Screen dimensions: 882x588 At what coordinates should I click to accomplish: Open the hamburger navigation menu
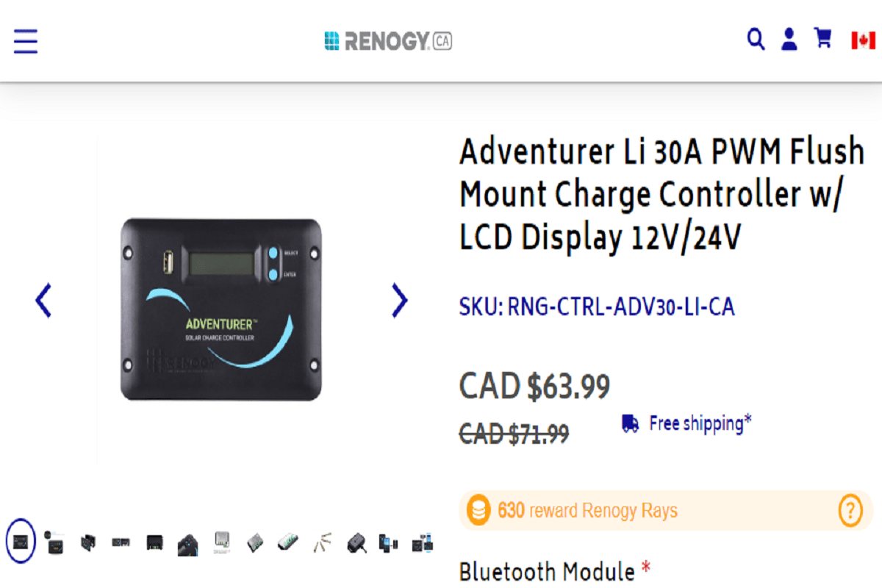[x=25, y=42]
